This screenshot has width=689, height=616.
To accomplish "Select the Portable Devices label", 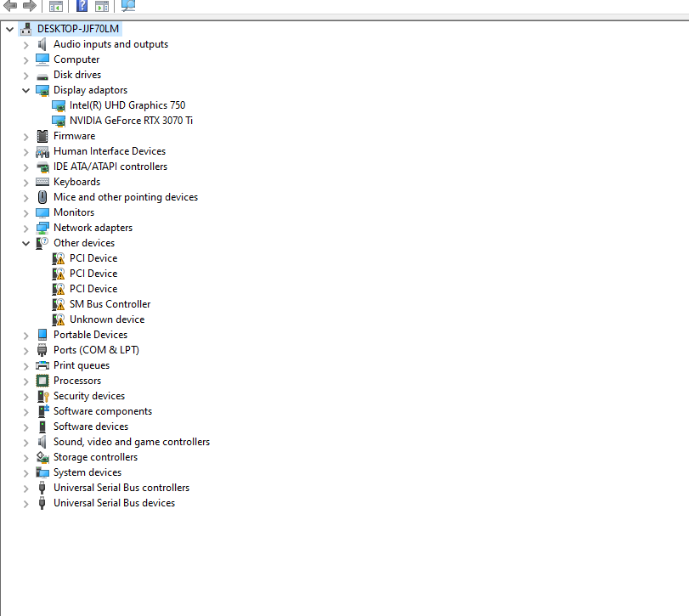I will [x=91, y=335].
